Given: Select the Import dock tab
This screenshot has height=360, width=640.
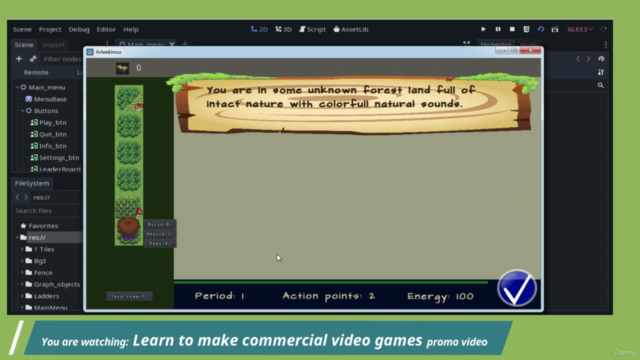Looking at the screenshot, I should point(53,45).
